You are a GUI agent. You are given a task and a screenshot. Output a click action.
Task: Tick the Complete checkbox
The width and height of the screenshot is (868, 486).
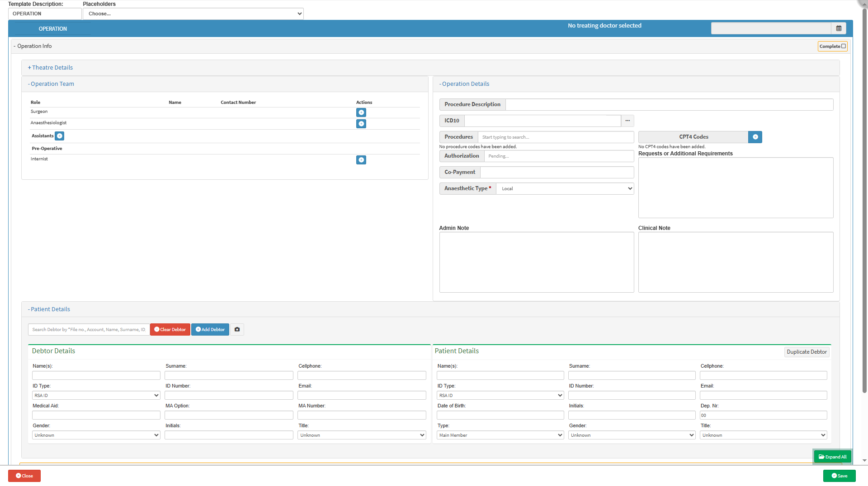coord(843,46)
